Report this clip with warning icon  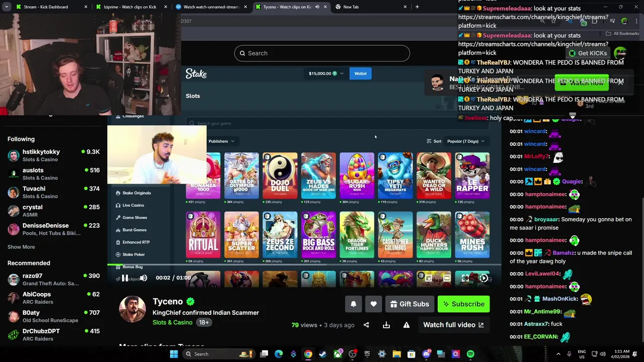point(407,325)
